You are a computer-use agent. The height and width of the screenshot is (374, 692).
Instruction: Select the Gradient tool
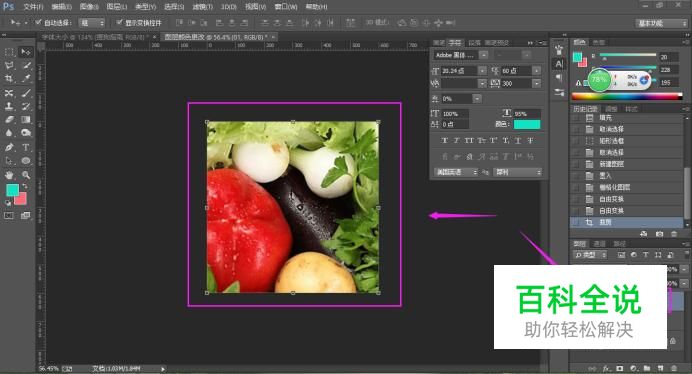26,119
